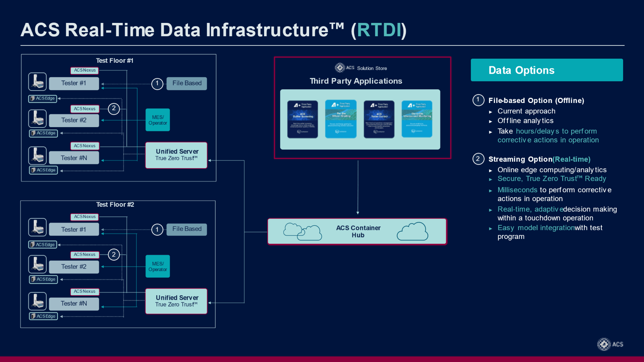Click the ACS Edge icon below Tester #2
Viewport: 644px width, 362px height.
(43, 133)
